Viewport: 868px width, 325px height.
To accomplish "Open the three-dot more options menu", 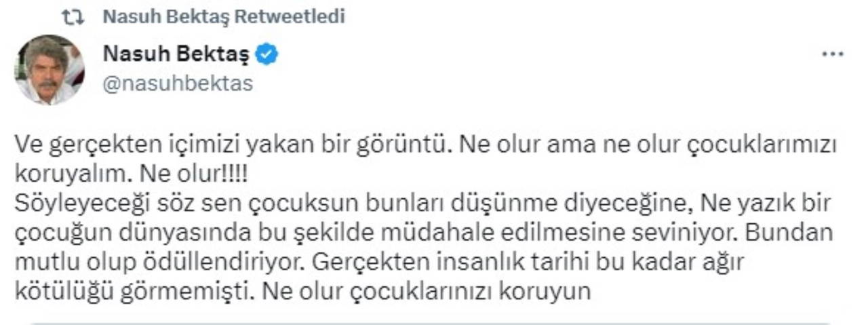I will click(832, 54).
